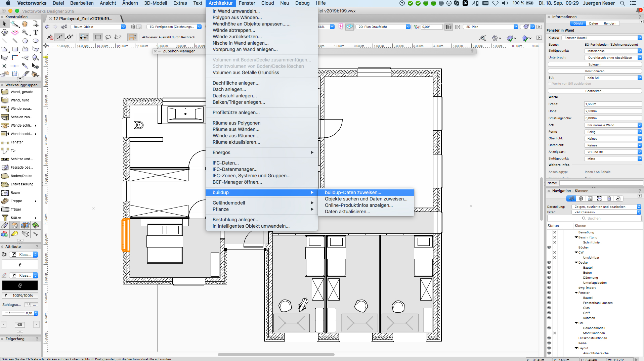Choose 'buildup-Daten zuweisen...' submenu item
644x361 pixels.
353,192
